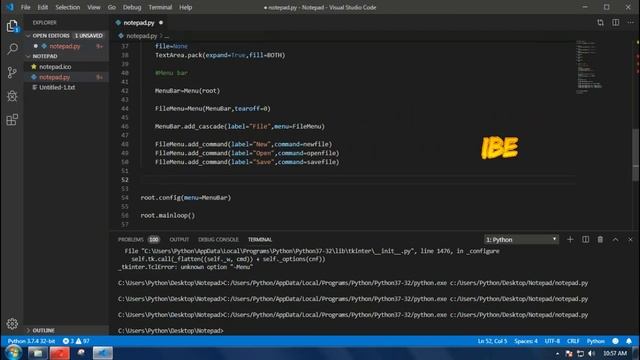Close the terminal panel
640x360 pixels.
pos(630,240)
